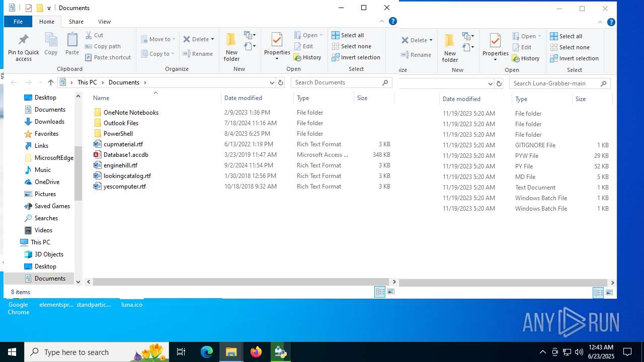The width and height of the screenshot is (644, 362).
Task: Click History in Luna-Grabber-main window
Action: click(x=526, y=58)
